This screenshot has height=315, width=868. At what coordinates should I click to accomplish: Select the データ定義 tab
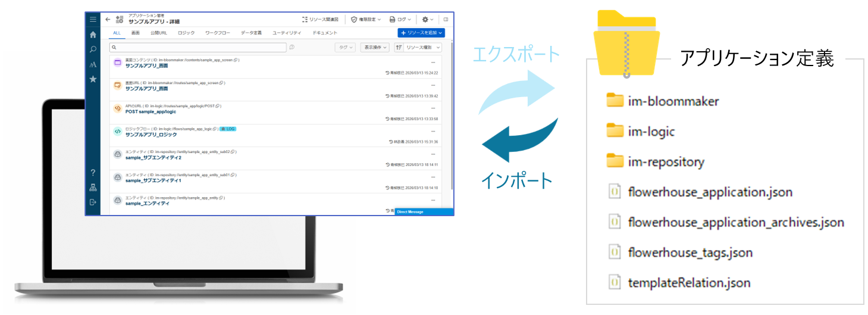click(251, 33)
